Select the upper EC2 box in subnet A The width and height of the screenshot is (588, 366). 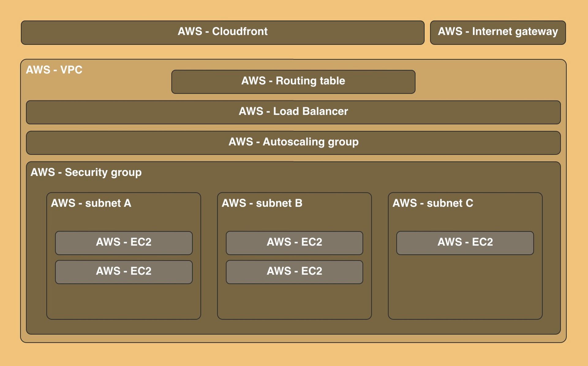[124, 243]
